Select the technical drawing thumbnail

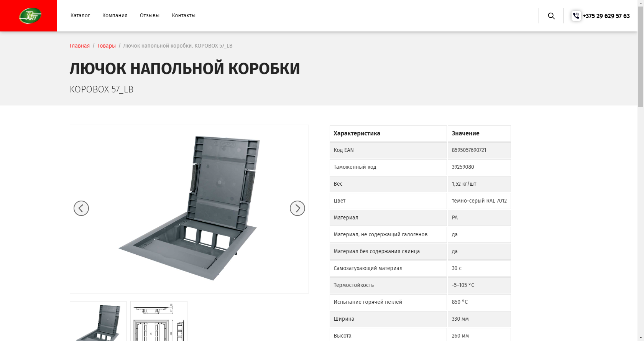159,321
